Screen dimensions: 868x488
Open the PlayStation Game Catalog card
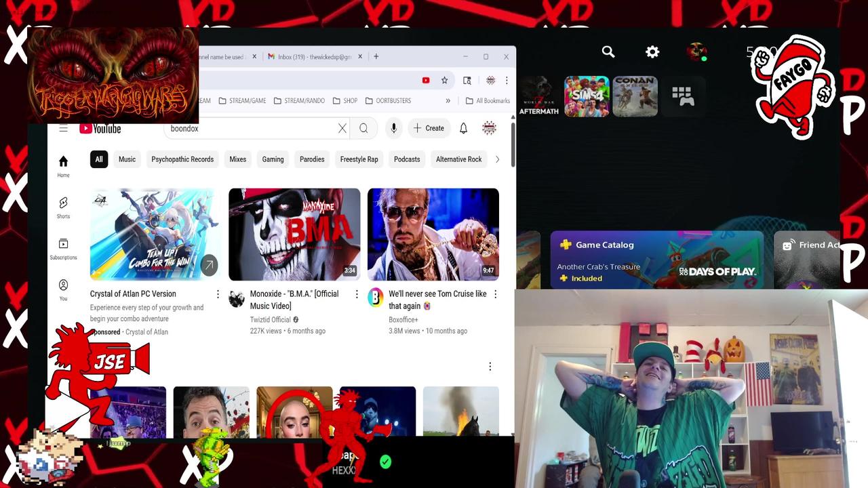click(x=657, y=260)
